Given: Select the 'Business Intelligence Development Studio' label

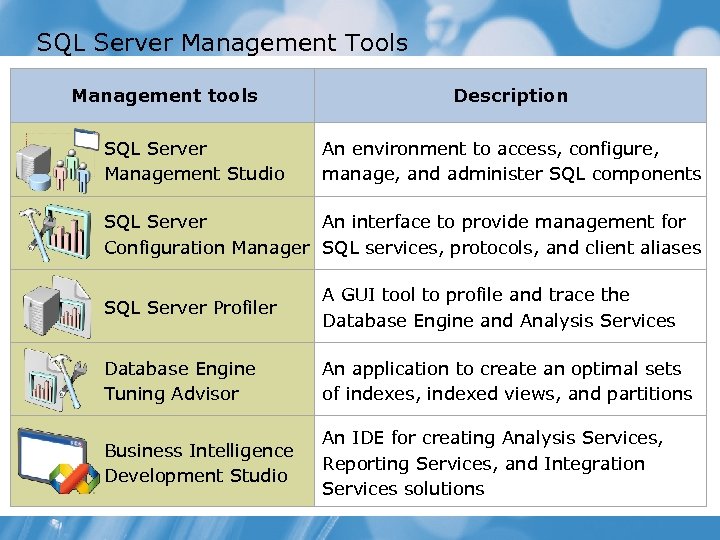Looking at the screenshot, I should 199,463.
